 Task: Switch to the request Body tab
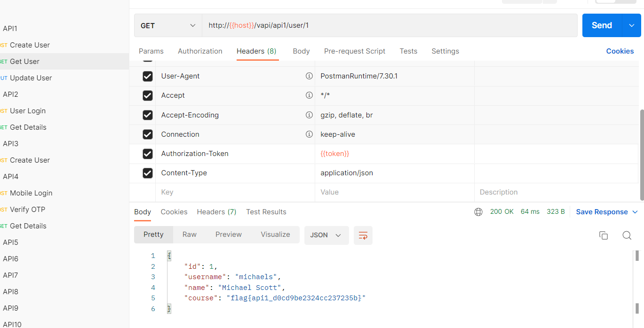tap(301, 51)
